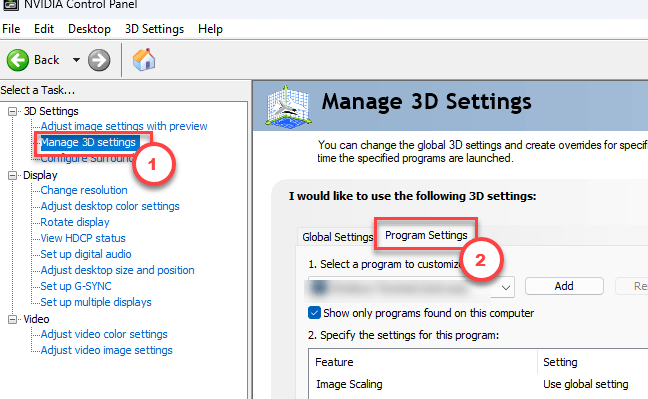Click the grey Forward arrow icon

[99, 60]
